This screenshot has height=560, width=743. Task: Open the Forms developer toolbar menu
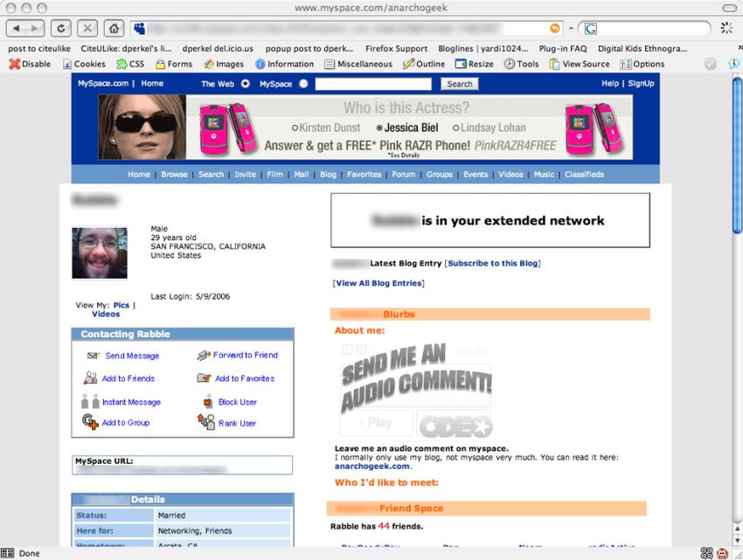[x=174, y=64]
